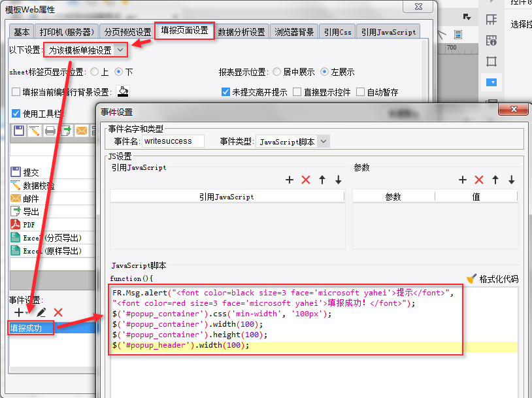
Task: Toggle 使用工具栏 checkbox
Action: click(x=16, y=113)
